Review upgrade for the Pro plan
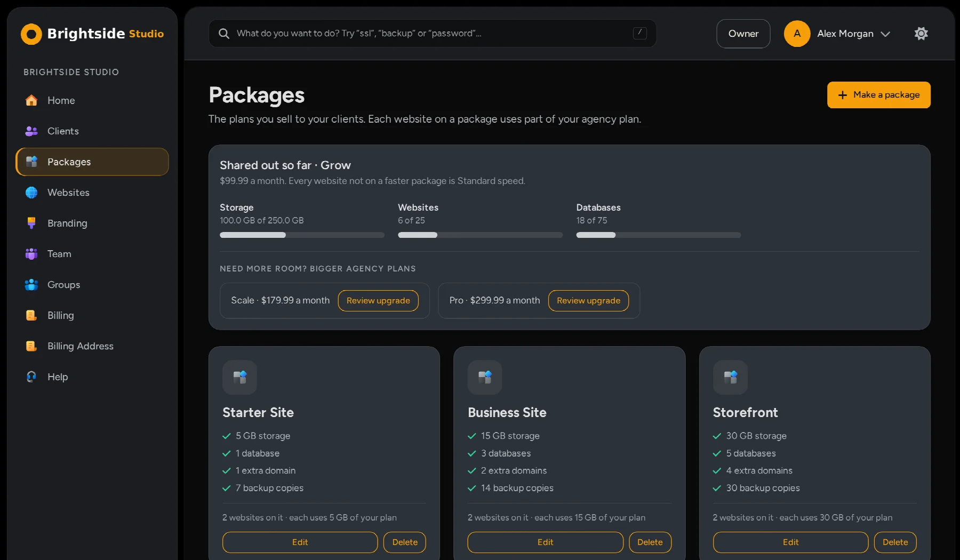Image resolution: width=960 pixels, height=560 pixels. 588,301
